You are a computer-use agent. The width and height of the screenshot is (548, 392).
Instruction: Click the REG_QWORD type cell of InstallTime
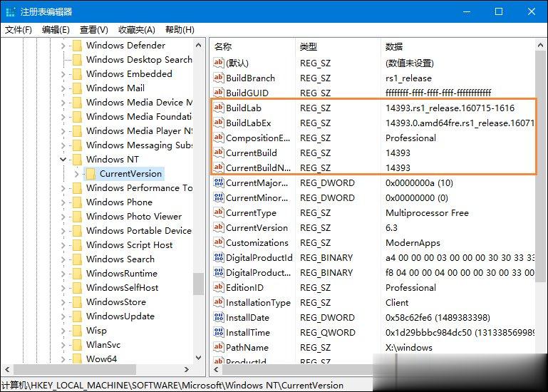(x=328, y=332)
